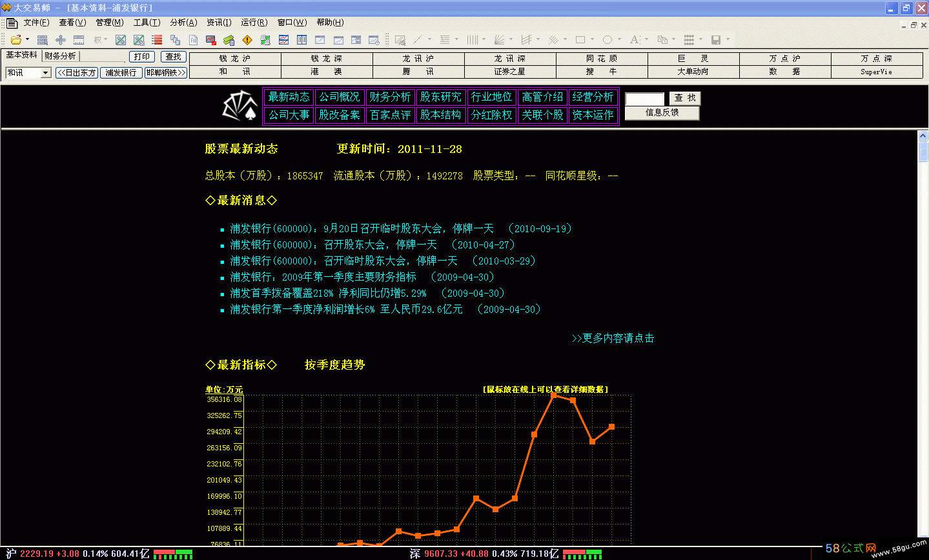The image size is (929, 560).
Task: Open the 帮助(H) menu
Action: [x=329, y=23]
